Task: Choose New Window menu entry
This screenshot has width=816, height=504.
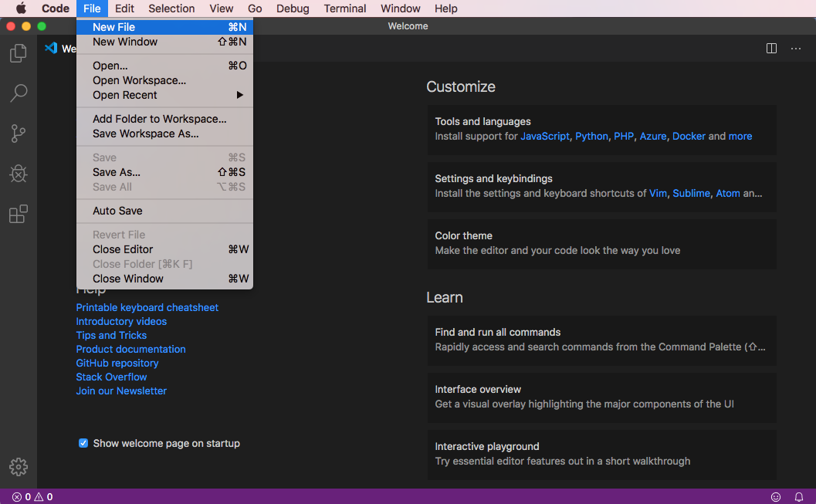Action: click(x=164, y=42)
